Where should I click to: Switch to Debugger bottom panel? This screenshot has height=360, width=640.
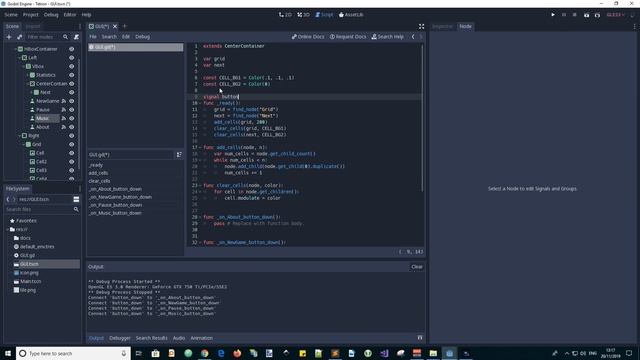tap(120, 338)
